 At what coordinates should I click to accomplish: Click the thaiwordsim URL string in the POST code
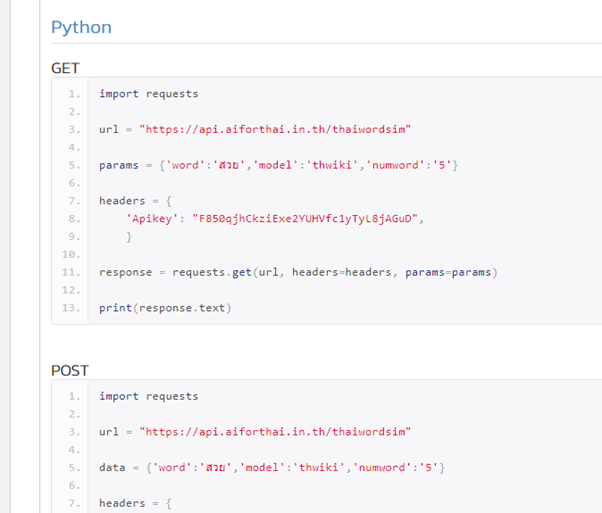pos(275,432)
